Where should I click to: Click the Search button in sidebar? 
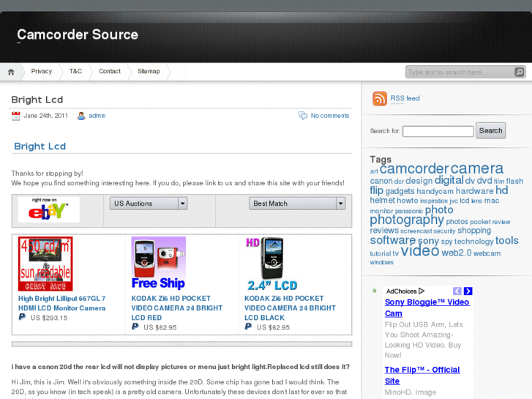[x=490, y=131]
